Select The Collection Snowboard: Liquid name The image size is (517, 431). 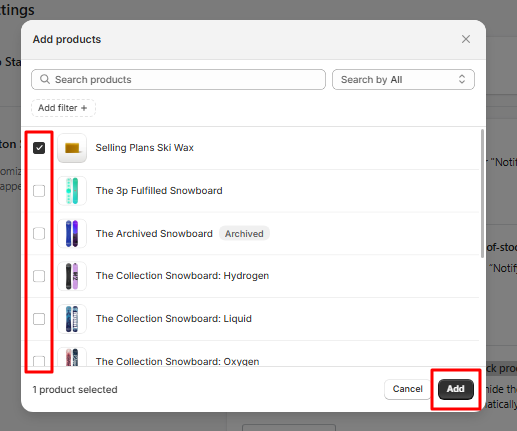[x=174, y=319]
